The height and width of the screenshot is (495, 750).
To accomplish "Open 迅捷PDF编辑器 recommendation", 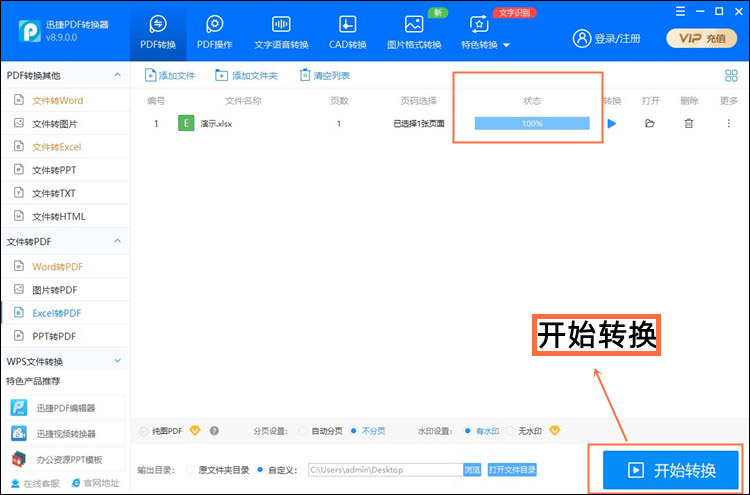I will [x=66, y=408].
